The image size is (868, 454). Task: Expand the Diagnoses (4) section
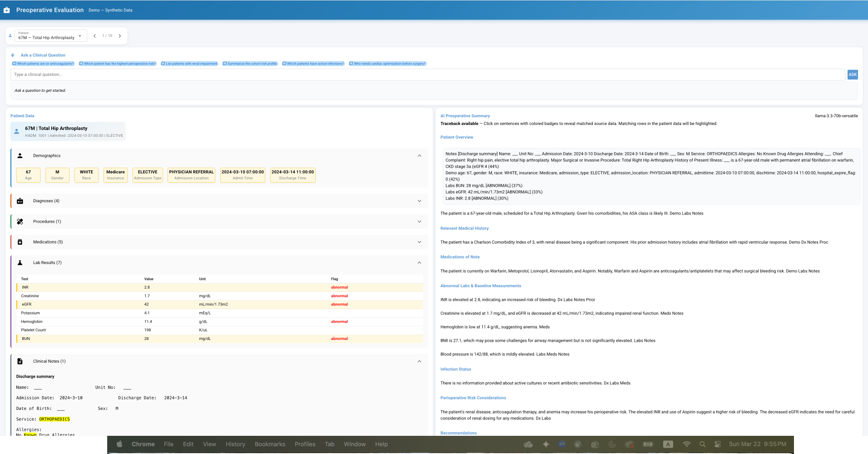(219, 201)
